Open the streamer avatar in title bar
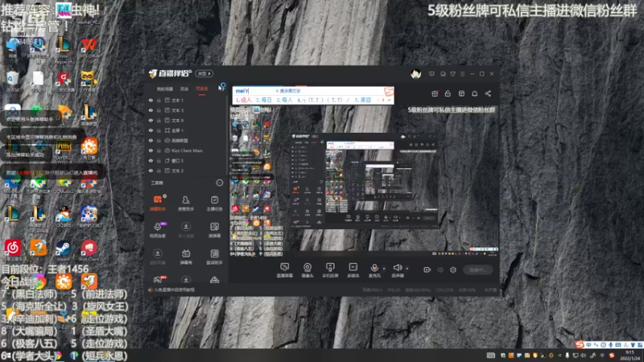This screenshot has width=644, height=362. pyautogui.click(x=415, y=74)
